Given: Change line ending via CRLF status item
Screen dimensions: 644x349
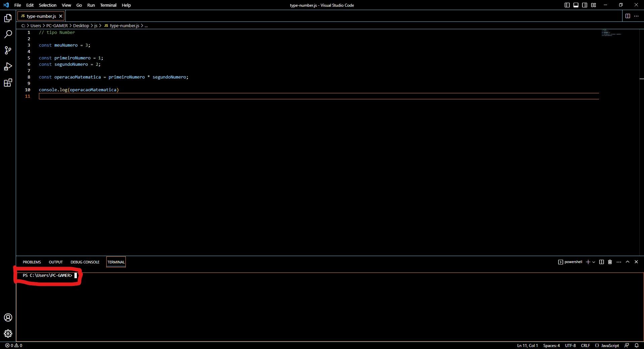Looking at the screenshot, I should point(585,345).
